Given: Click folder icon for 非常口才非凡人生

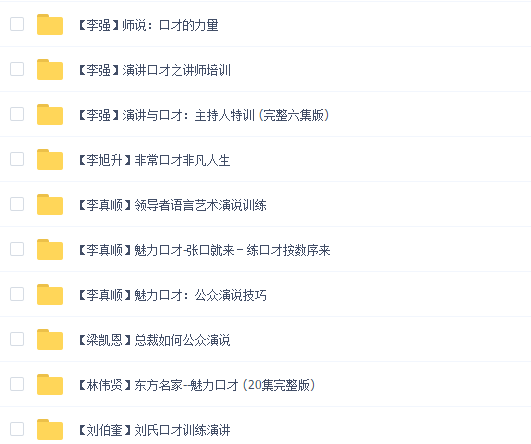Looking at the screenshot, I should point(50,160).
